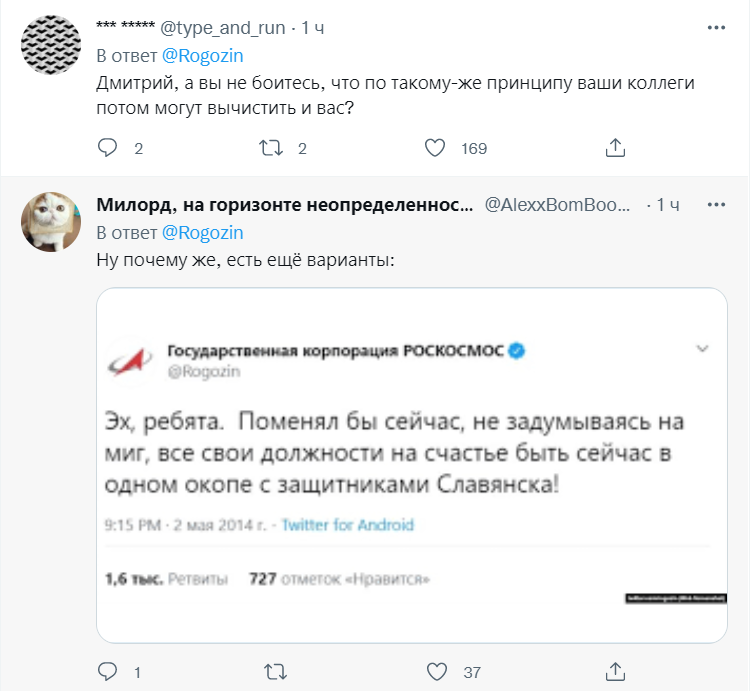Image resolution: width=751 pixels, height=691 pixels.
Task: Like the tweet with 37 likes
Action: pyautogui.click(x=435, y=671)
